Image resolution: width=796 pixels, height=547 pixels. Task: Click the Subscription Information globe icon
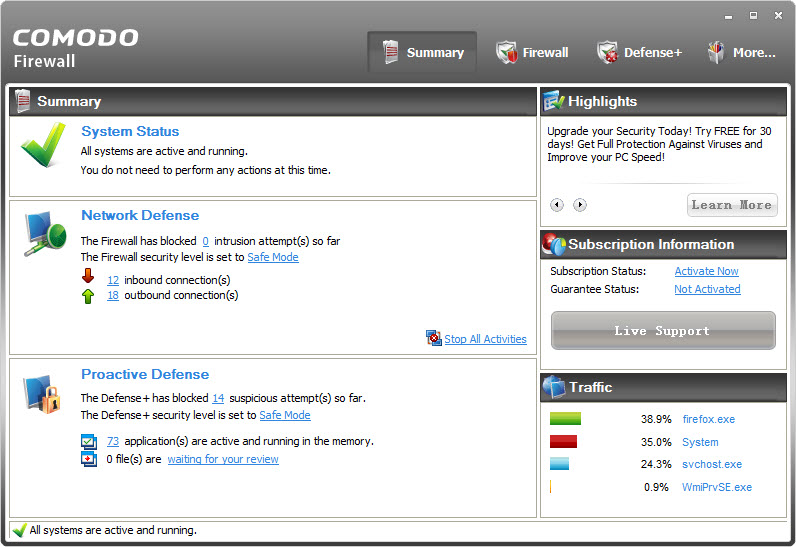pyautogui.click(x=554, y=244)
